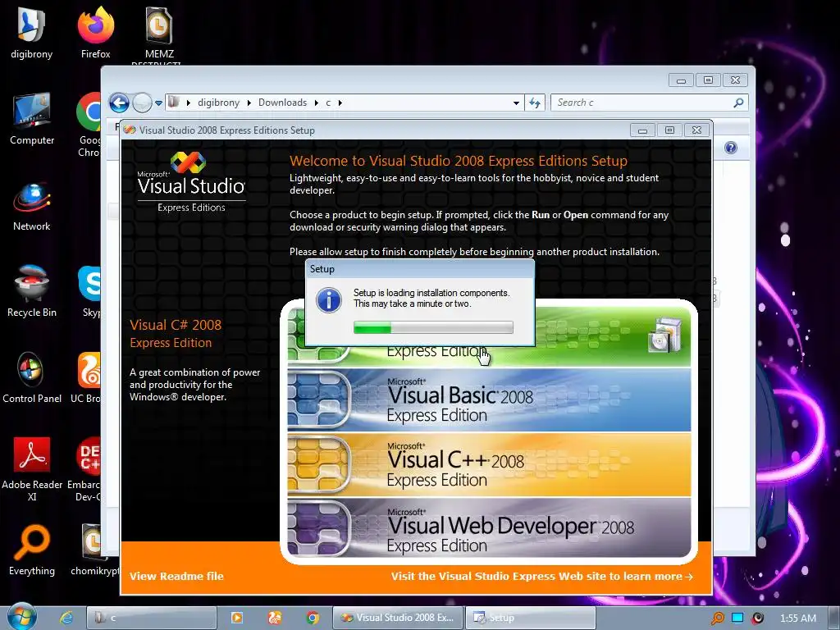Click the Setup dialog title bar
The height and width of the screenshot is (630, 840).
pos(419,269)
